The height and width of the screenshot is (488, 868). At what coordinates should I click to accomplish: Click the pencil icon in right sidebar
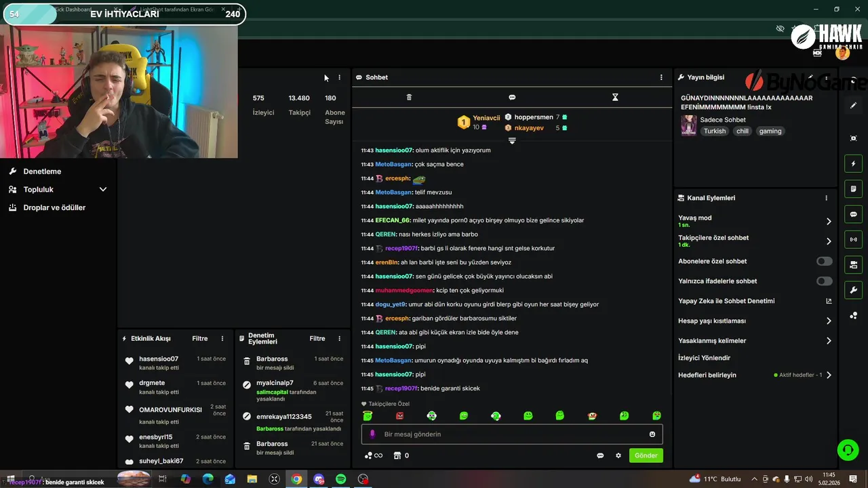pos(854,106)
